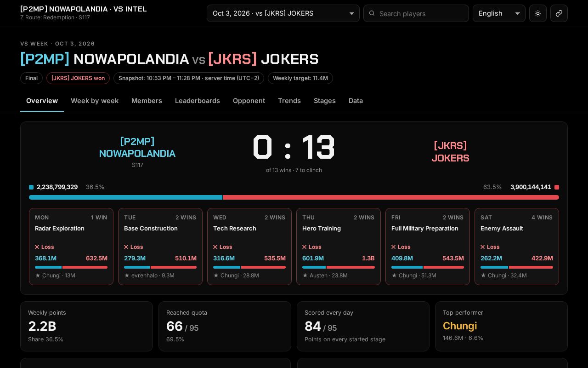
Task: Click the Top performer Chungi name
Action: (460, 326)
